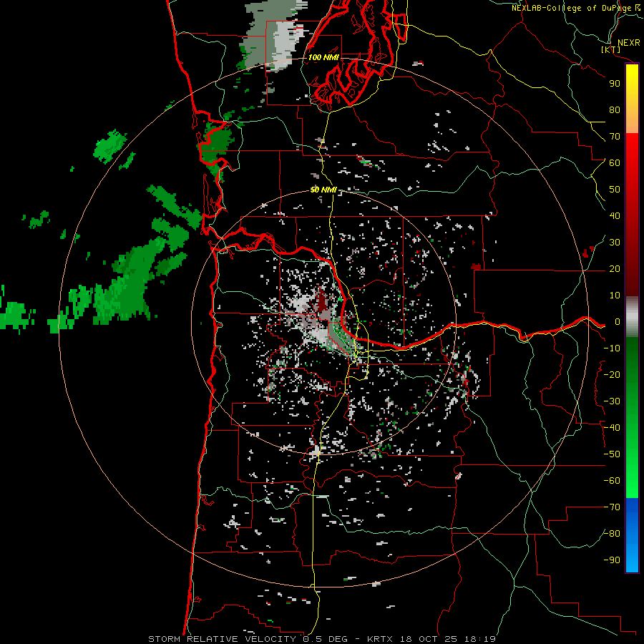The image size is (644, 644).
Task: Click the -30 value on velocity scale
Action: [x=612, y=401]
